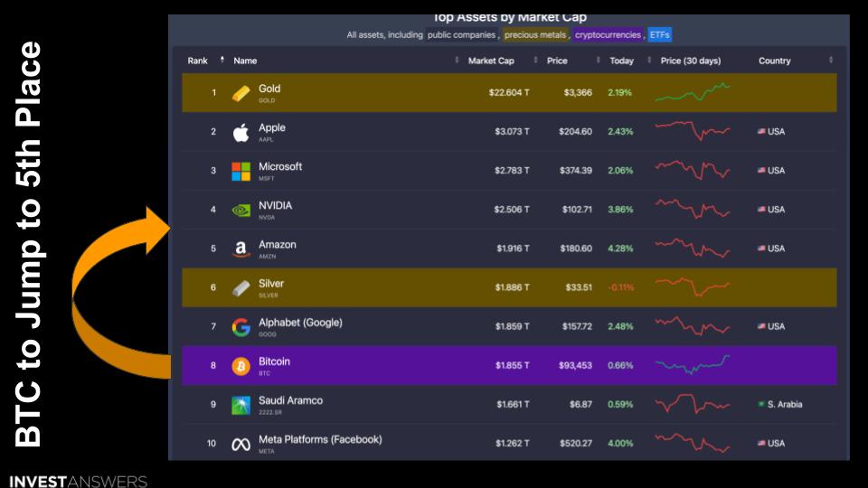Click the Saudi Arabia flag icon
The width and height of the screenshot is (868, 488).
coord(761,405)
